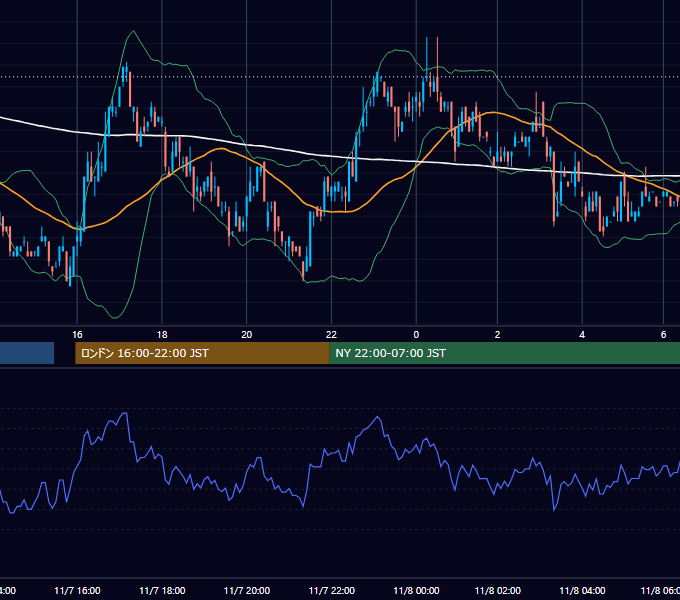
Task: Click the 18 hour label on price chart axis
Action: pos(162,335)
